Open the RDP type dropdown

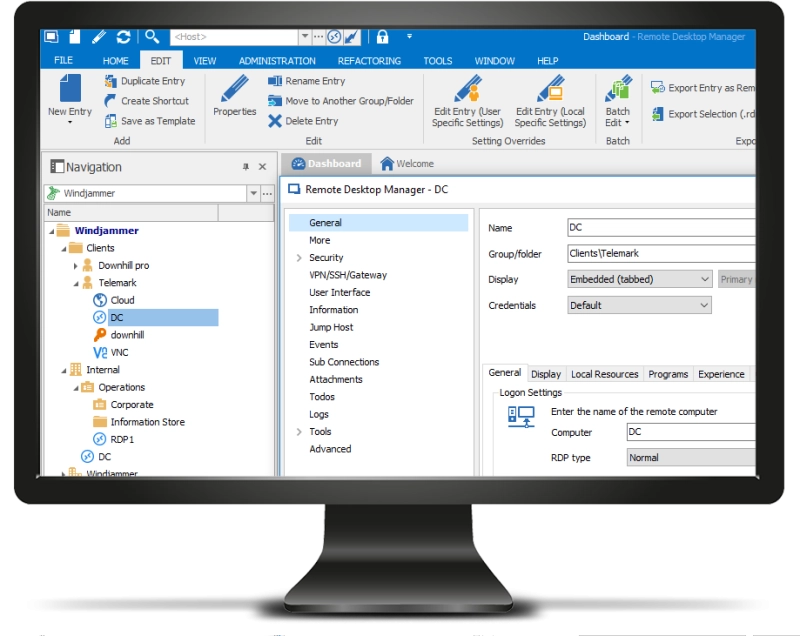pos(691,457)
